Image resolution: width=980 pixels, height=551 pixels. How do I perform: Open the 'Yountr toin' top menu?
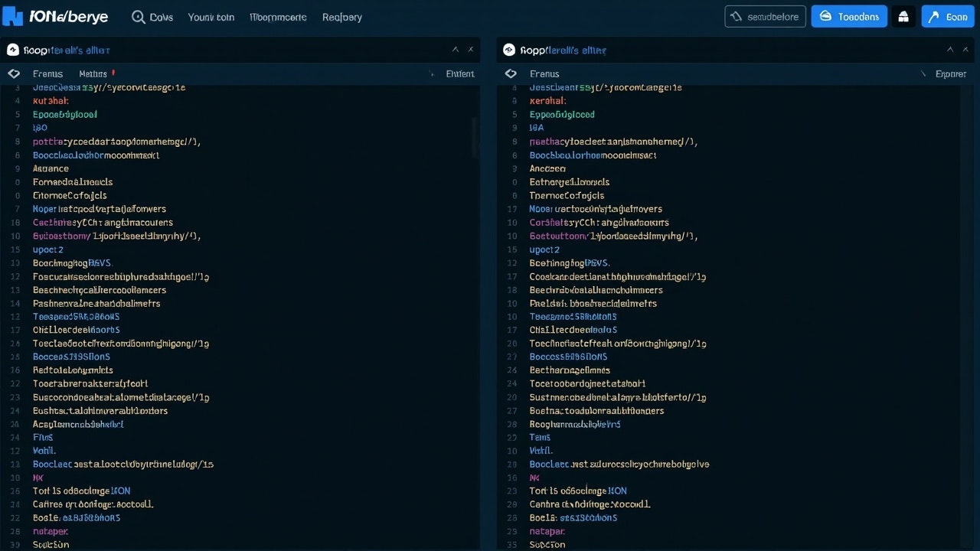tap(211, 17)
